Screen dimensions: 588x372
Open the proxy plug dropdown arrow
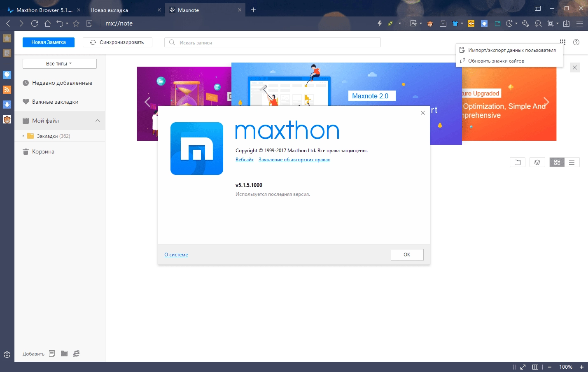(400, 23)
